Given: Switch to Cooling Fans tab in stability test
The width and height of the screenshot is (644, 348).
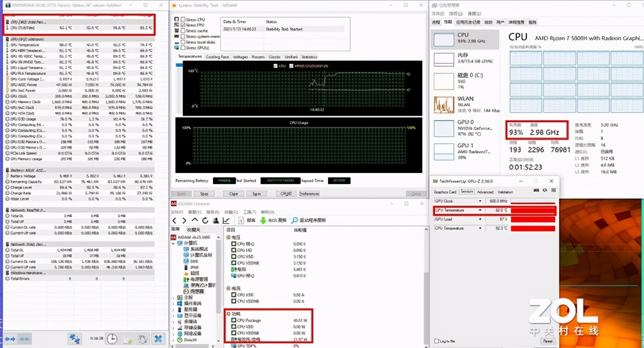Looking at the screenshot, I should pos(218,57).
